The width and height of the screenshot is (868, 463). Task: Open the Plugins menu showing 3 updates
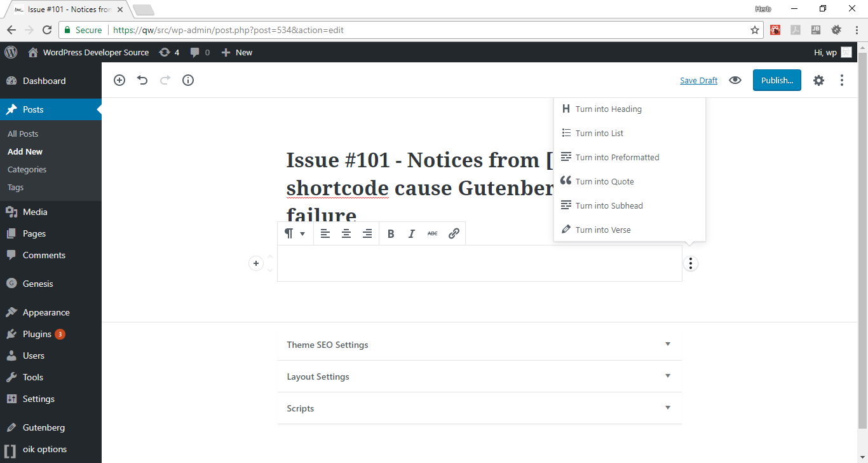pyautogui.click(x=39, y=333)
